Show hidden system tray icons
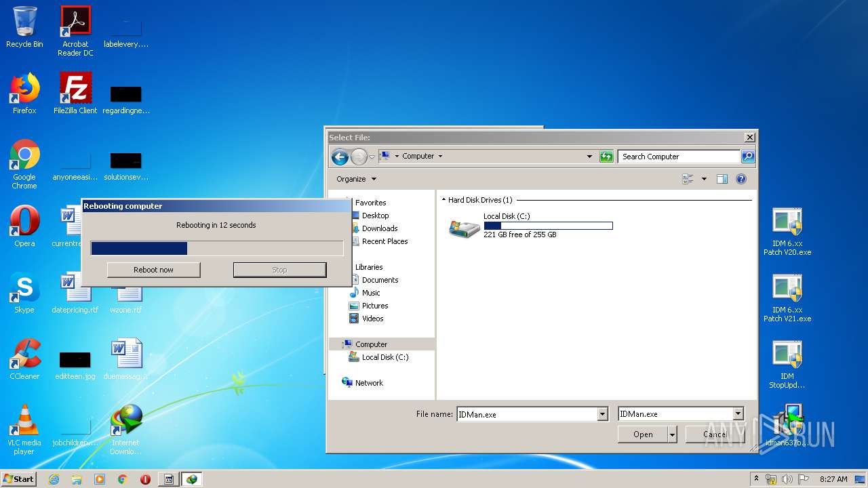868x488 pixels. (x=757, y=479)
